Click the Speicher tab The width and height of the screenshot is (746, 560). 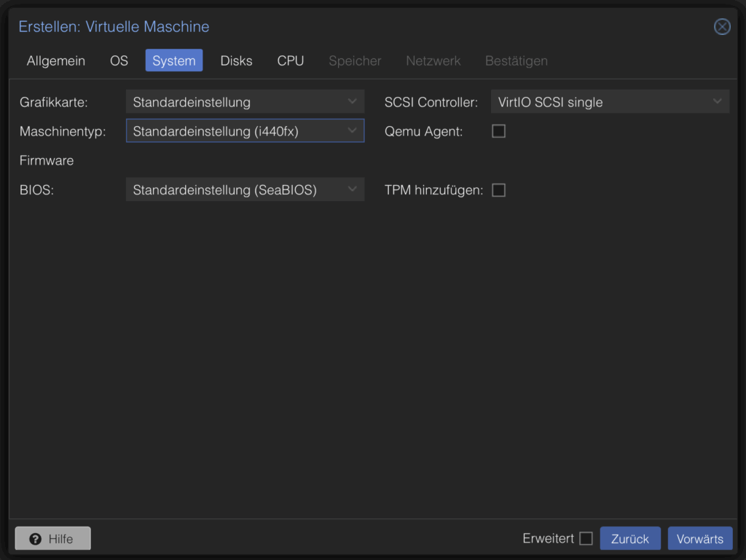(355, 61)
